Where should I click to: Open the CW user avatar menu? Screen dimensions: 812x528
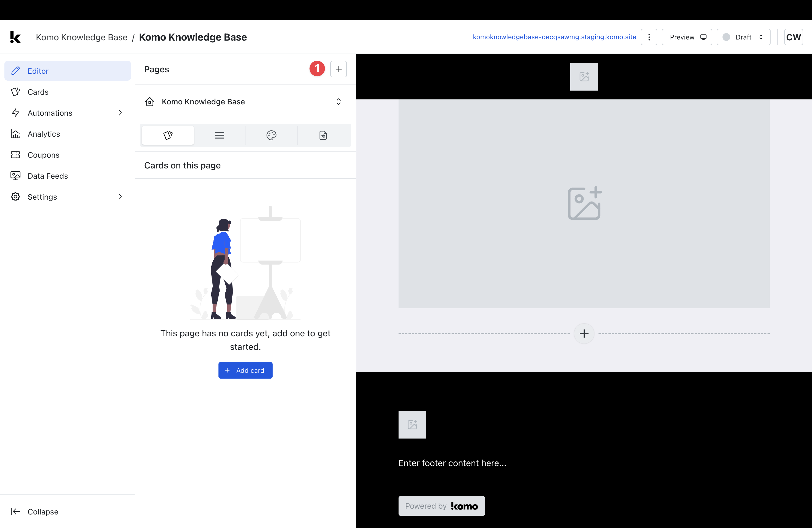tap(793, 37)
